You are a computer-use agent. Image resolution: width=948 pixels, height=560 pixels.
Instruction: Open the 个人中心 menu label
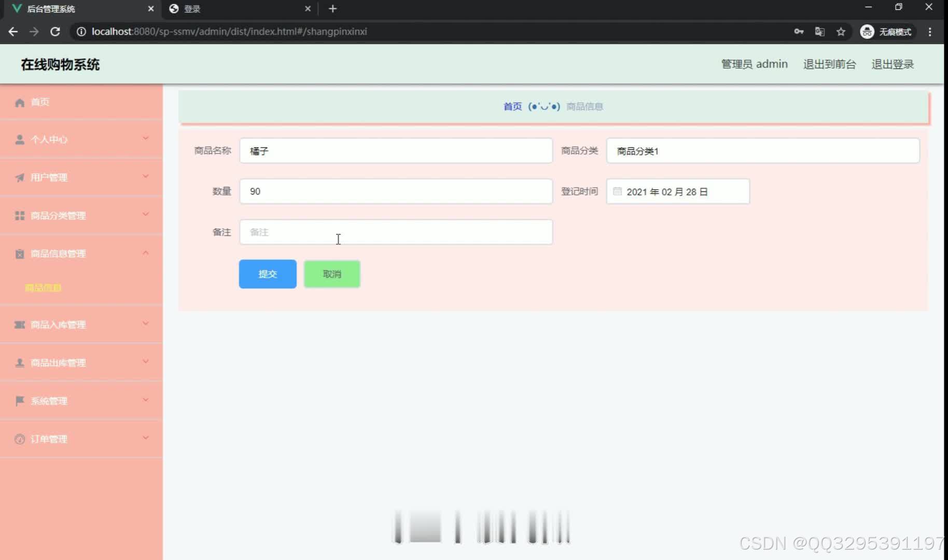click(x=49, y=139)
